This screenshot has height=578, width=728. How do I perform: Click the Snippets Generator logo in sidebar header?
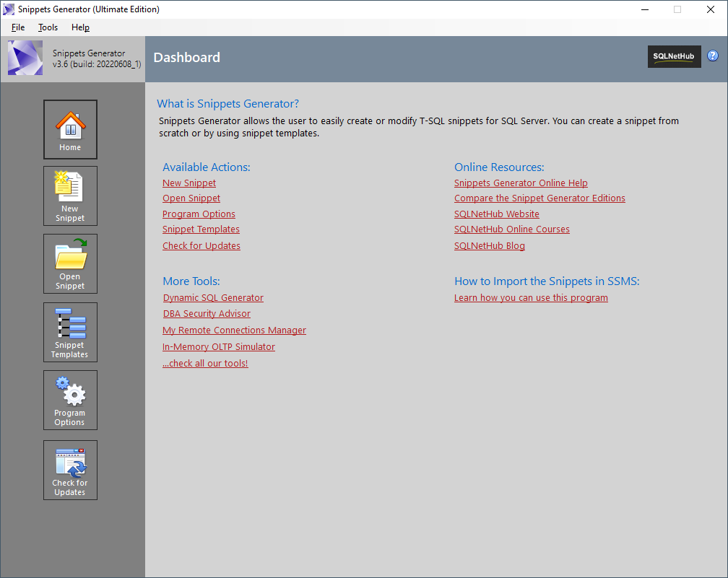click(x=25, y=58)
